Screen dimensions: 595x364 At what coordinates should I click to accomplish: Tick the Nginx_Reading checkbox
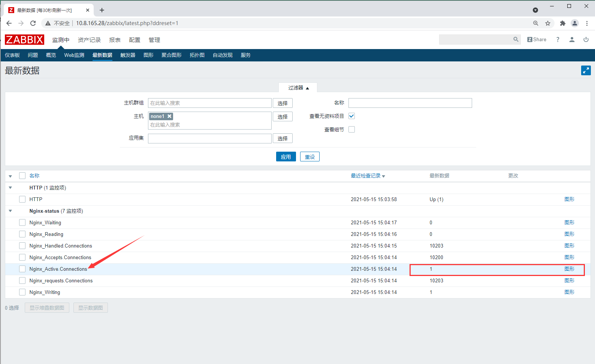(22, 234)
